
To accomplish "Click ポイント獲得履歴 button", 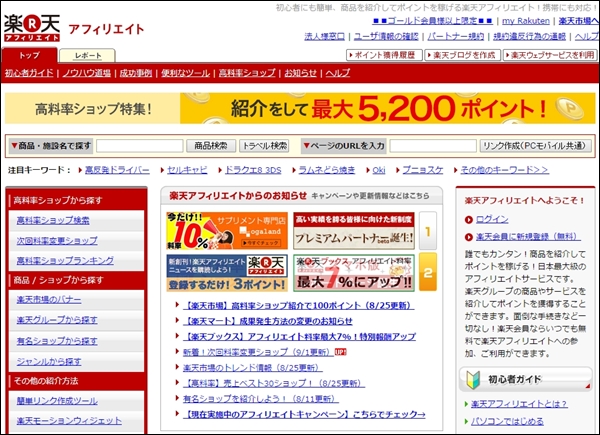I will pyautogui.click(x=384, y=55).
